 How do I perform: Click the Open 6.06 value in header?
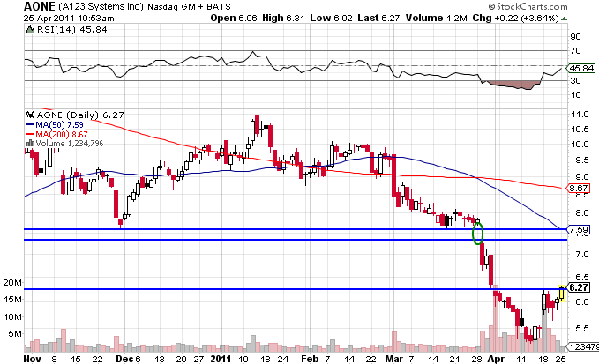pos(234,18)
